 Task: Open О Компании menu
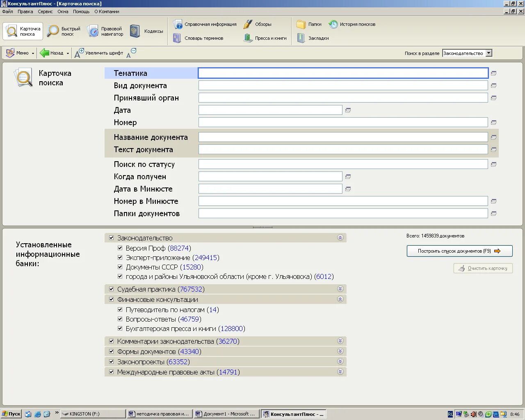(x=107, y=11)
